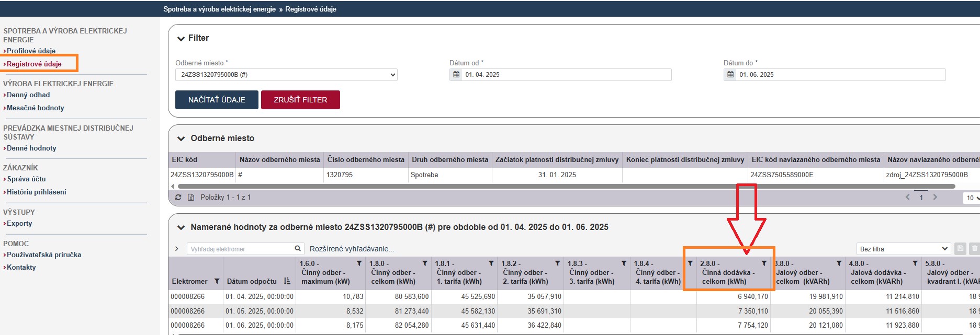The width and height of the screenshot is (980, 335).
Task: Click the ZRUŠIŤ FILTER button
Action: click(x=300, y=100)
